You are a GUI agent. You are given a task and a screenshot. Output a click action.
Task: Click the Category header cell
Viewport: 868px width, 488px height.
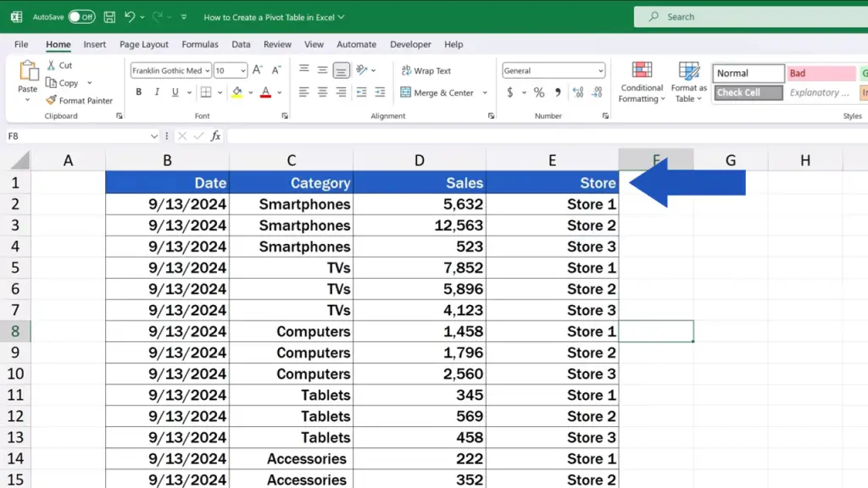292,183
